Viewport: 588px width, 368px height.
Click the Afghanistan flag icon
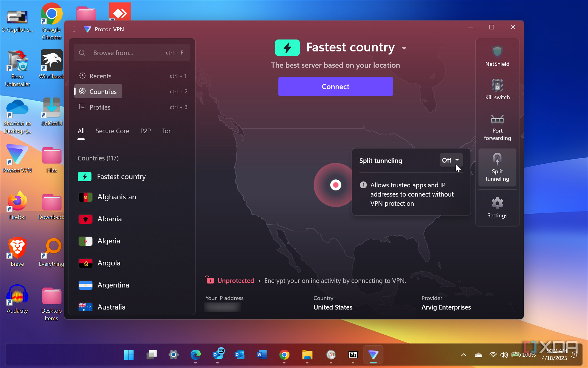pyautogui.click(x=85, y=197)
